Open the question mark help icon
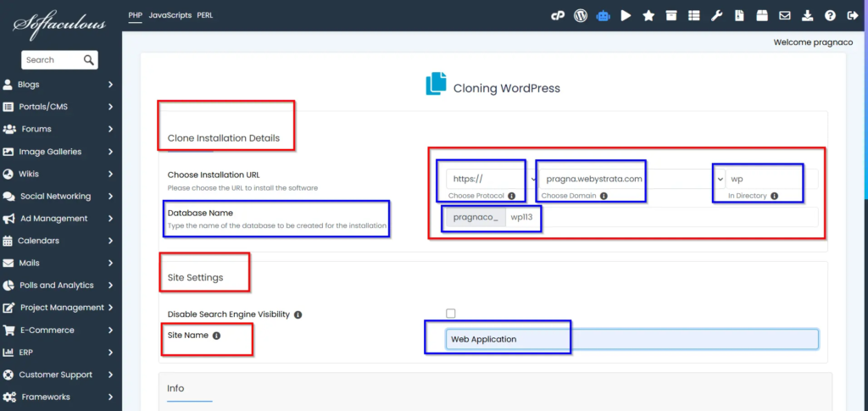The width and height of the screenshot is (868, 411). coord(830,15)
